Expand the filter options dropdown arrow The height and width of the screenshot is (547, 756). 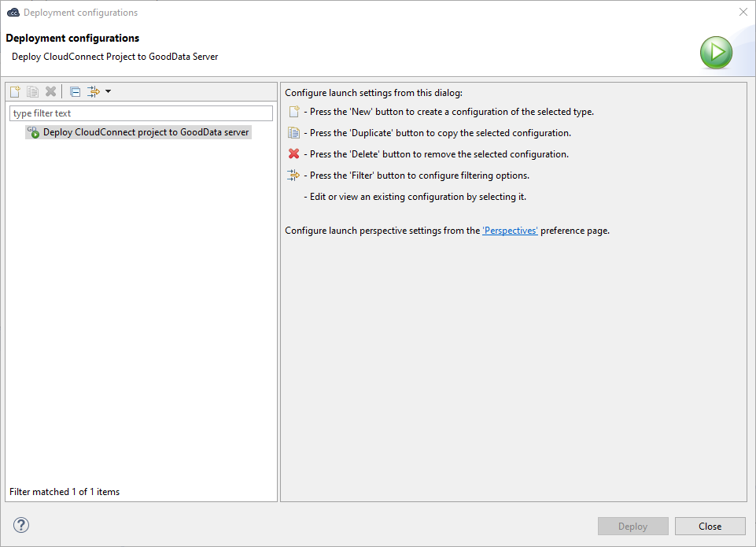[x=108, y=91]
